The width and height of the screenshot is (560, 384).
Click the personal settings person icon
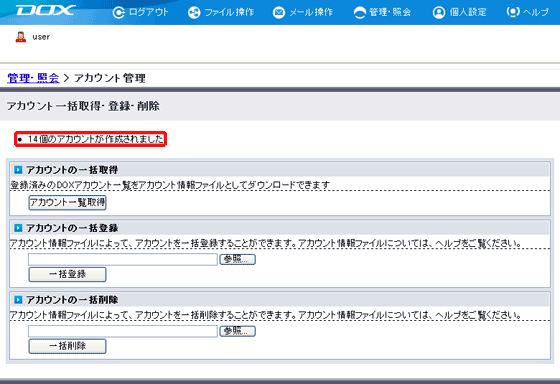[x=439, y=13]
